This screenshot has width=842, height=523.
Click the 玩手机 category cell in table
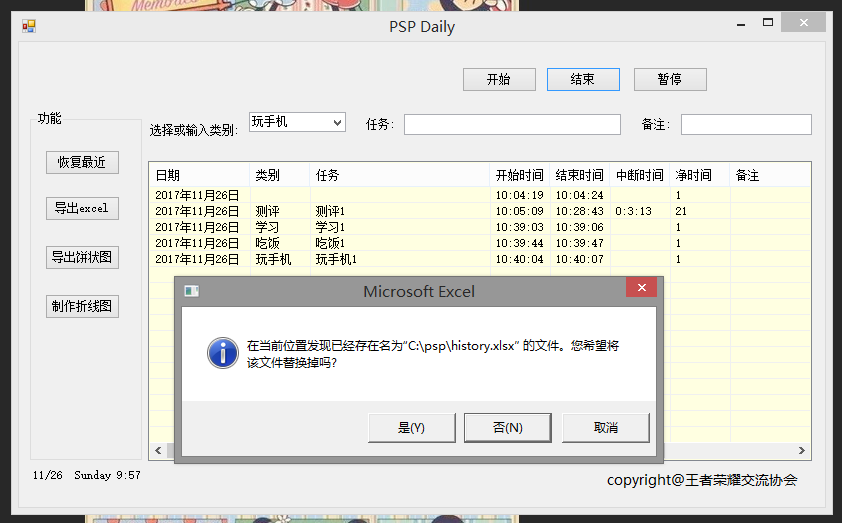pyautogui.click(x=279, y=259)
